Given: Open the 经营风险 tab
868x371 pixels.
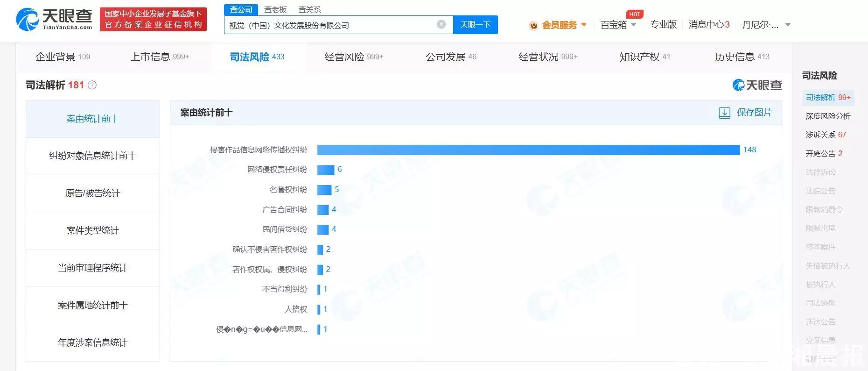Looking at the screenshot, I should [354, 57].
